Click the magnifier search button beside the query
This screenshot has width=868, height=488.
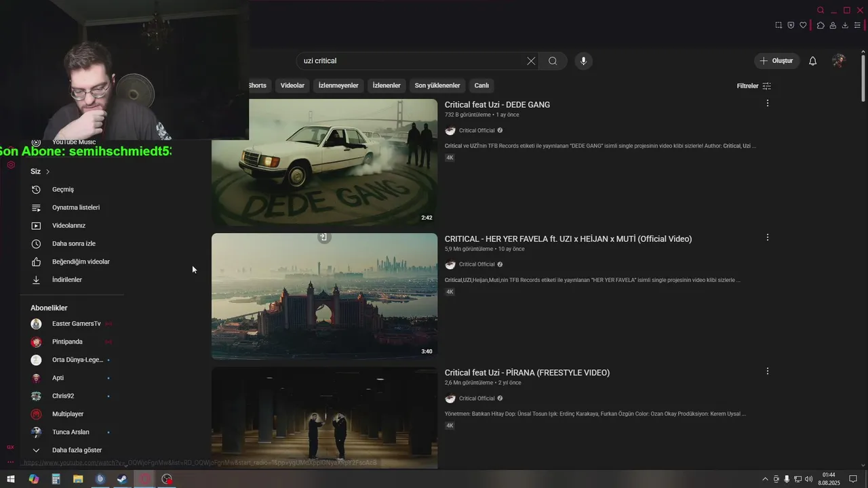coord(553,61)
